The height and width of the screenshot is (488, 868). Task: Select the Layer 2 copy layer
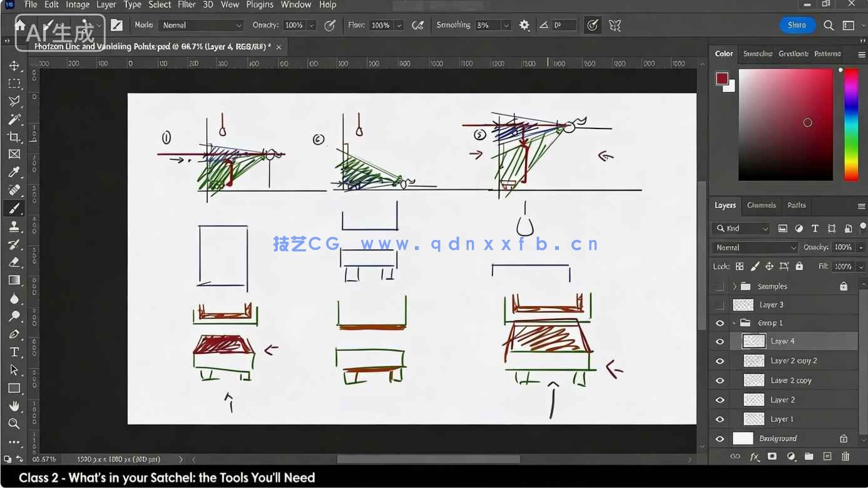pyautogui.click(x=791, y=380)
